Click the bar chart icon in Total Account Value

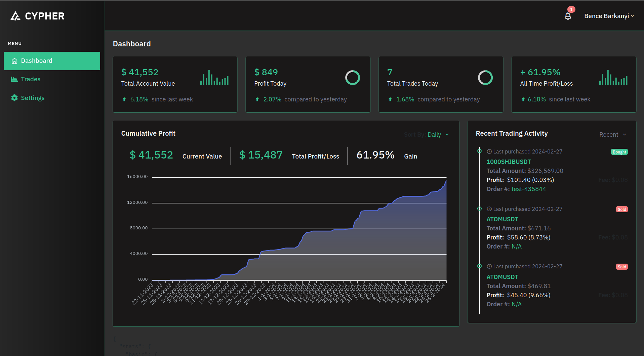tap(214, 78)
